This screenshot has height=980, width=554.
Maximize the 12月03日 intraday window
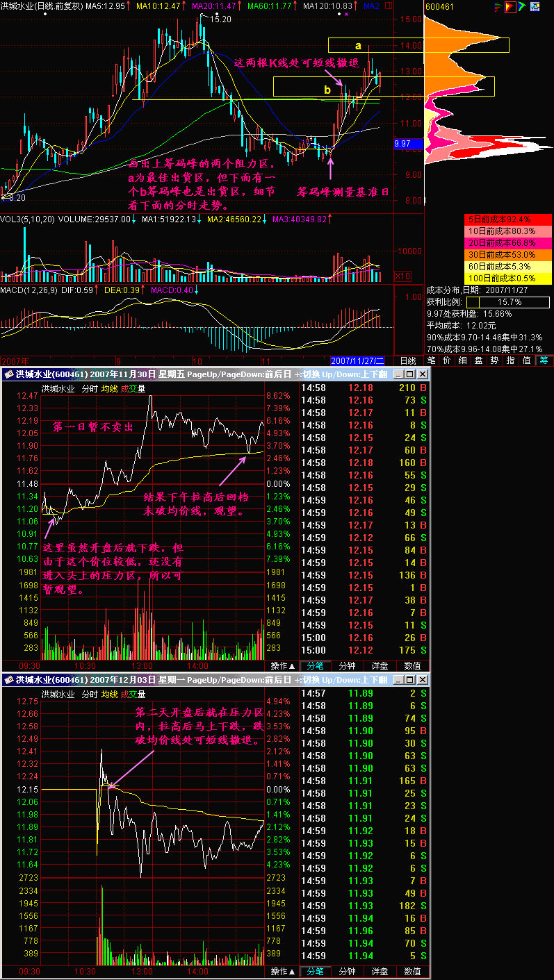[x=411, y=680]
